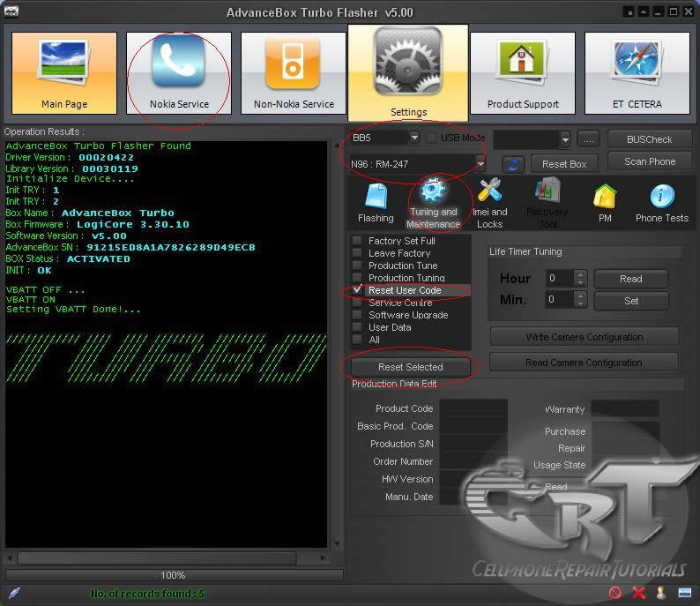This screenshot has height=606, width=700.
Task: Click the Reset Selected button
Action: click(x=410, y=367)
